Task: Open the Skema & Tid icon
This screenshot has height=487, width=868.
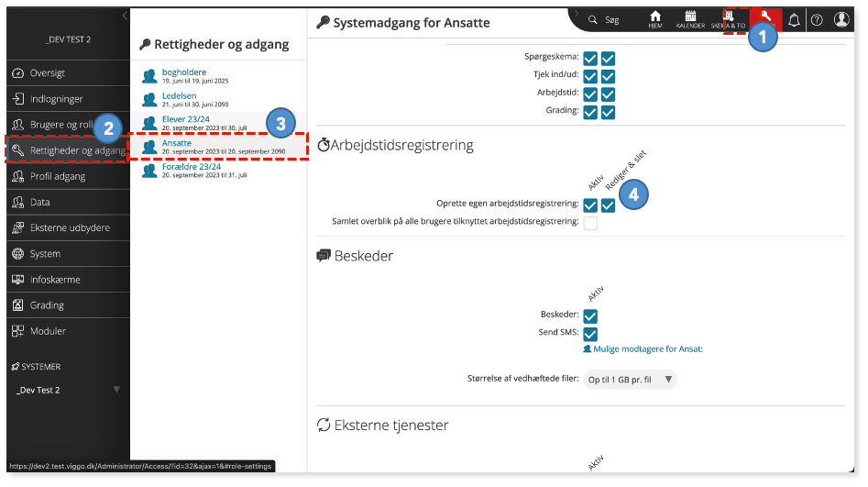Action: pyautogui.click(x=728, y=19)
